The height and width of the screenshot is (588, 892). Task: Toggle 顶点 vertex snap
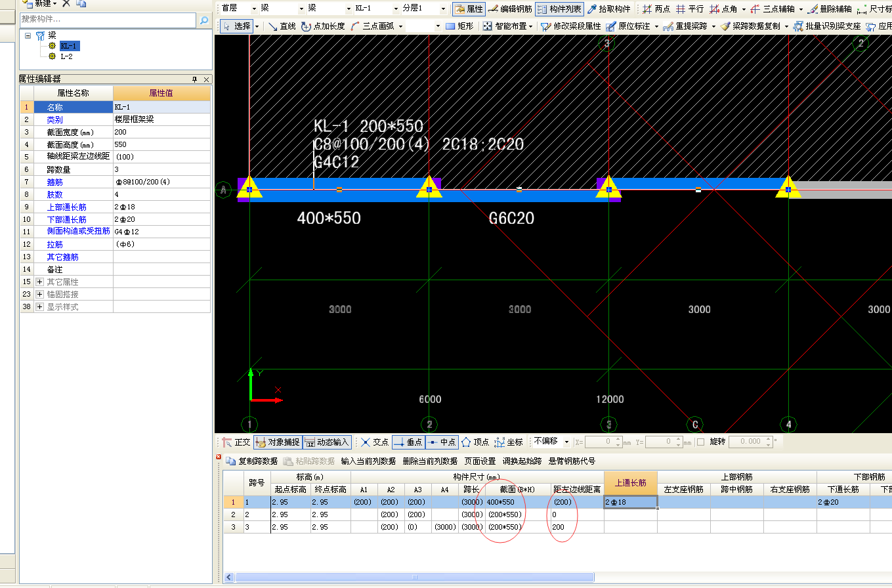click(475, 442)
